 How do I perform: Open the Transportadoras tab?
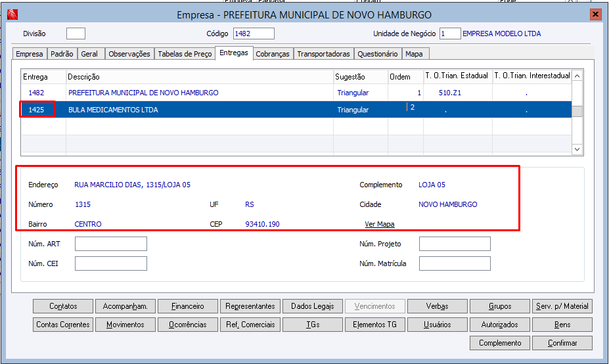(323, 54)
